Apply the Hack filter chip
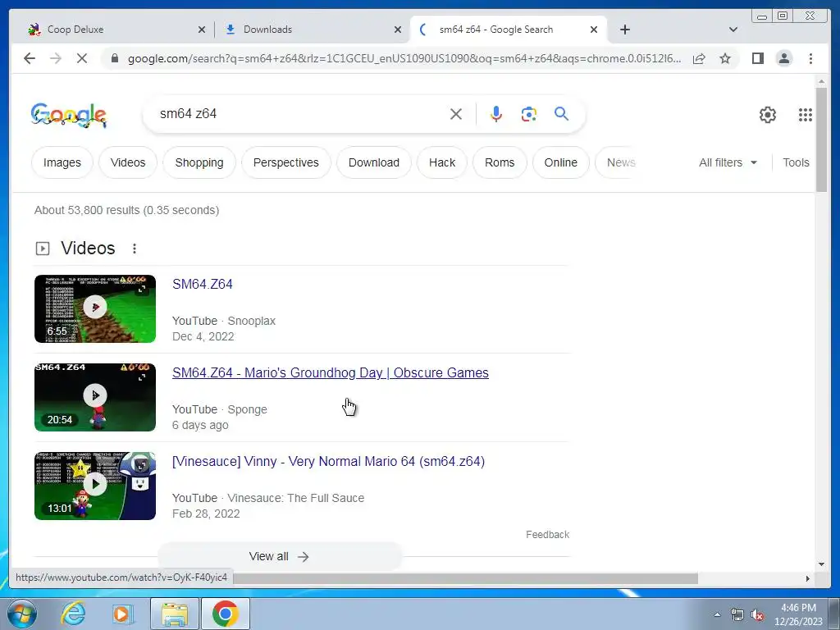This screenshot has width=840, height=630. 442,162
